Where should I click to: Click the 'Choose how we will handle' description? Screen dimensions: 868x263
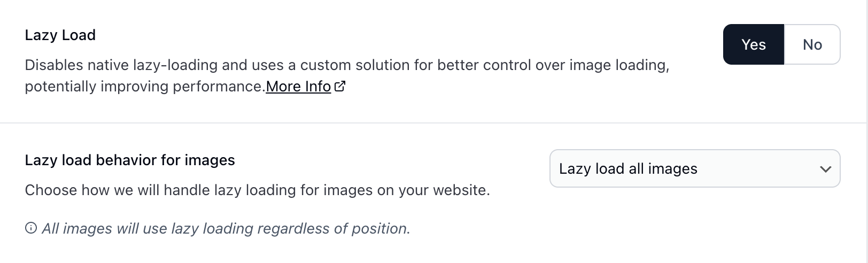pyautogui.click(x=257, y=190)
